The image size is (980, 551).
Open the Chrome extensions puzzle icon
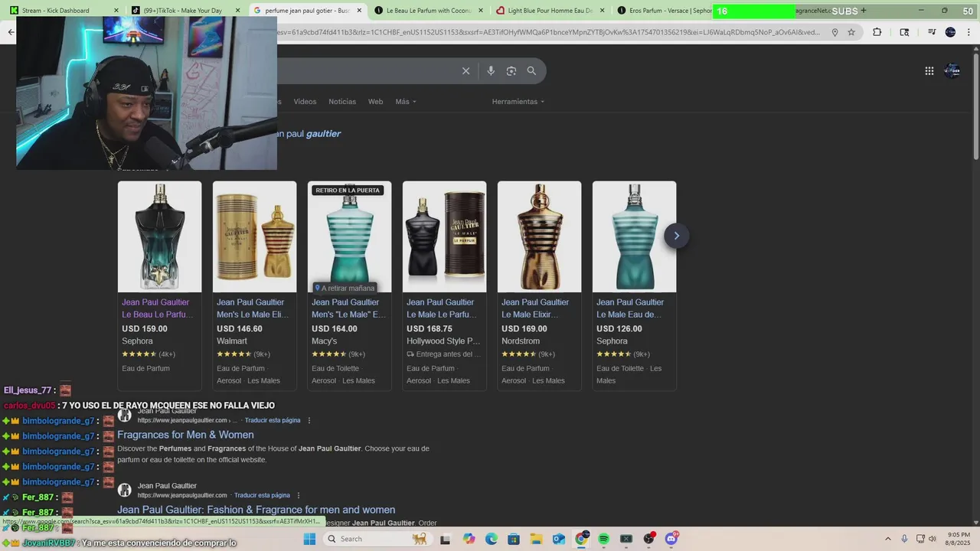(x=877, y=32)
